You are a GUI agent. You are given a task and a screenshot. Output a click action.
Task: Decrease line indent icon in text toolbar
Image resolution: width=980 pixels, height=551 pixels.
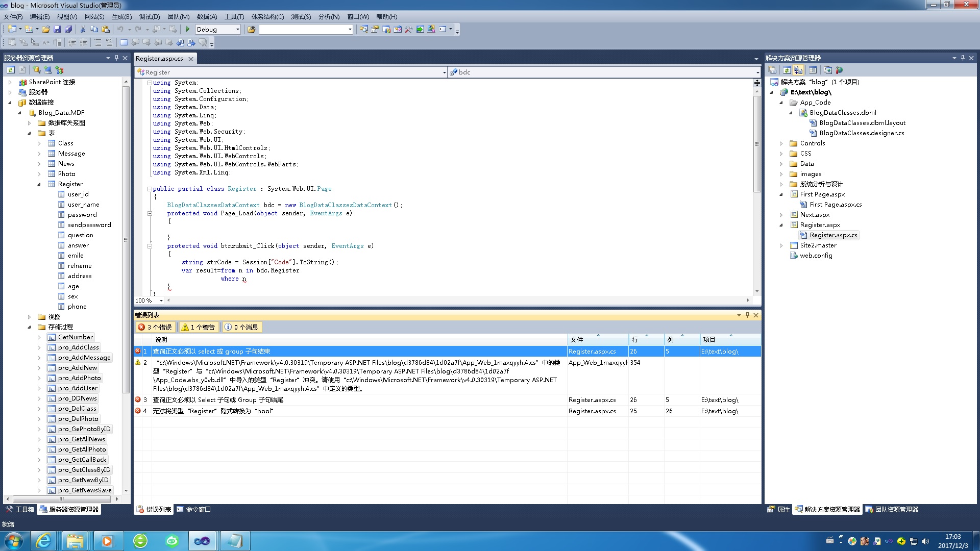72,43
